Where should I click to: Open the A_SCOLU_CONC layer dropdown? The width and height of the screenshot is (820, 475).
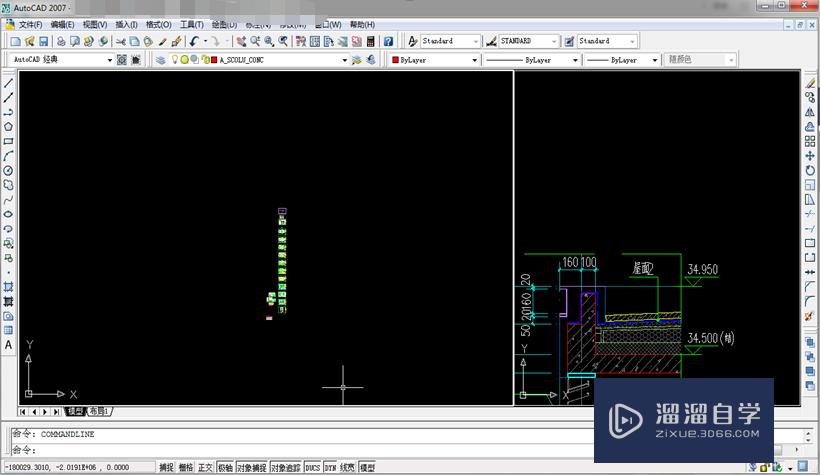pyautogui.click(x=345, y=60)
